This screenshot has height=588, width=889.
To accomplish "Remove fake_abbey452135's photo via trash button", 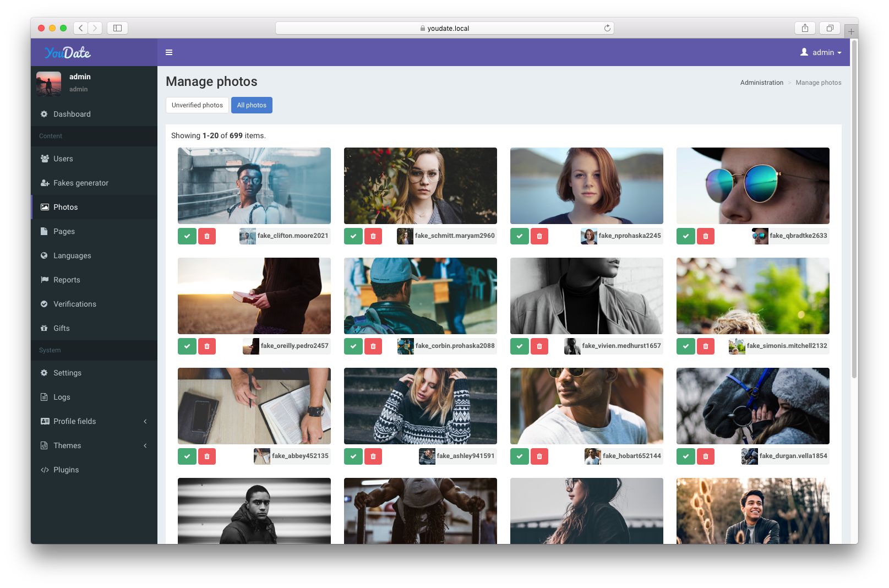I will tap(207, 456).
